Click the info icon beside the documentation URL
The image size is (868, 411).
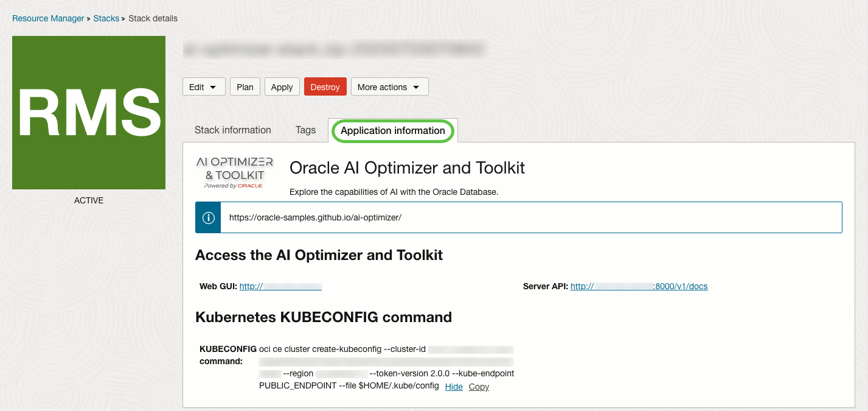click(208, 217)
